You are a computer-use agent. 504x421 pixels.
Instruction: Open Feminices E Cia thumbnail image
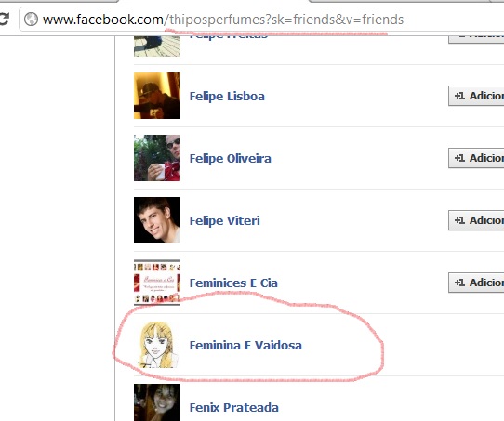pyautogui.click(x=157, y=283)
